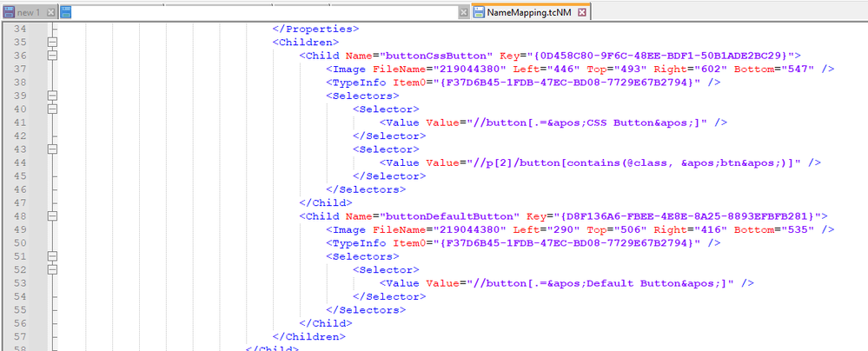The width and height of the screenshot is (868, 351).
Task: Click line number 57 in the margin
Action: (22, 337)
